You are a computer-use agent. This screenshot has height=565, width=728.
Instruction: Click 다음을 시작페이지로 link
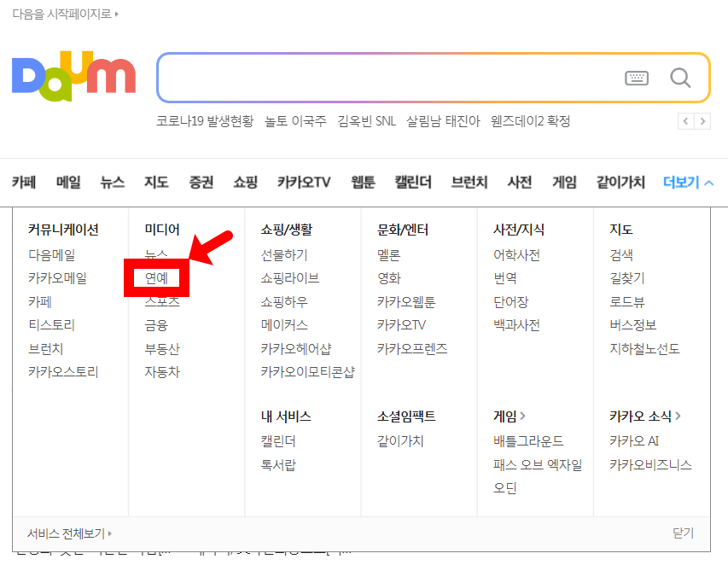pyautogui.click(x=66, y=14)
